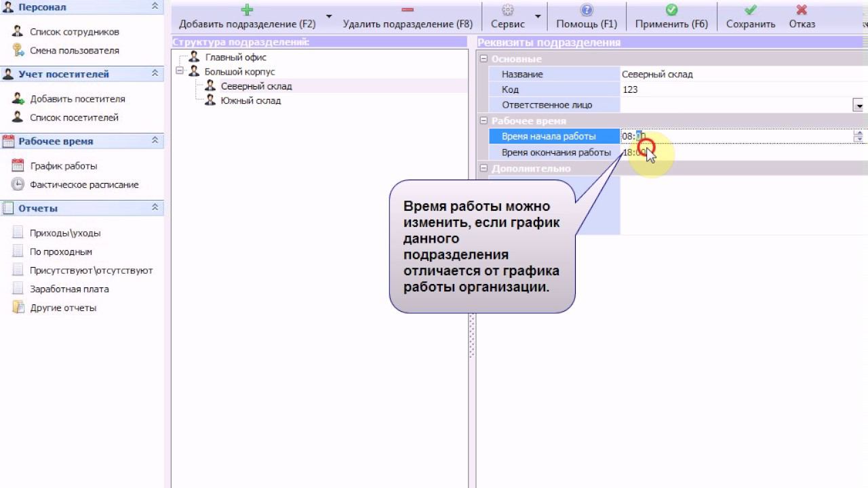Open Смена пользователя
868x488 pixels.
75,50
